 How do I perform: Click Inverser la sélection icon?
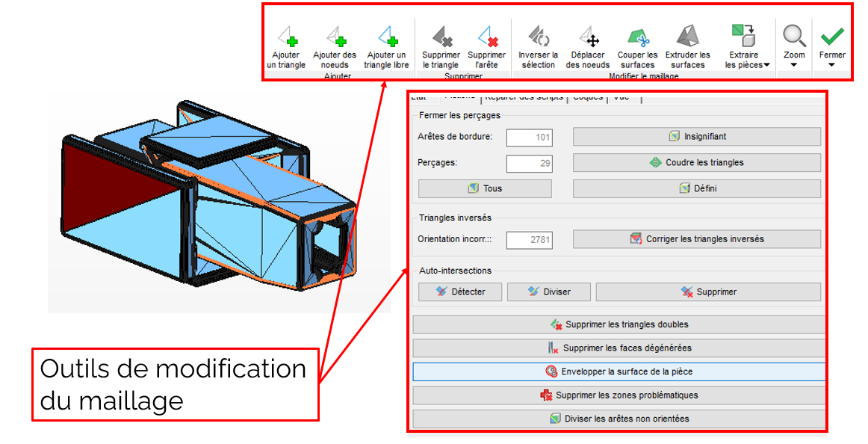click(538, 46)
